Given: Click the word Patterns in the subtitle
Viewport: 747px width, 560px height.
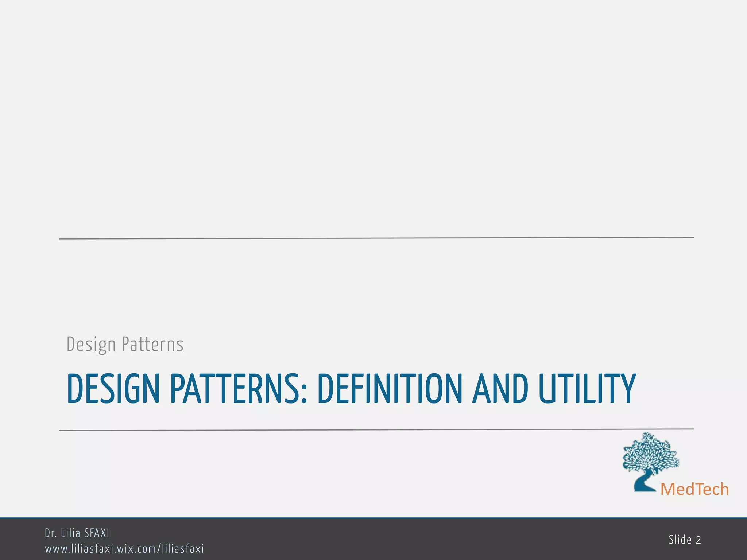Looking at the screenshot, I should click(152, 345).
